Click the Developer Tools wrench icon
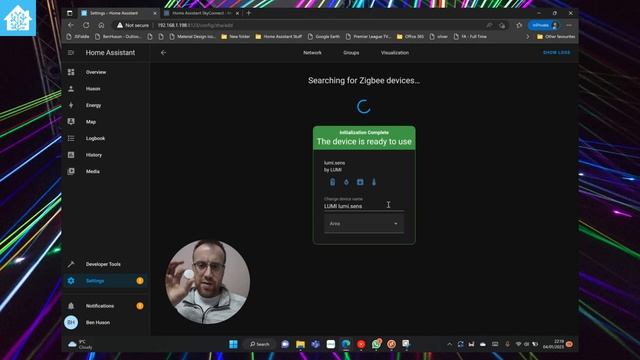 [71, 264]
